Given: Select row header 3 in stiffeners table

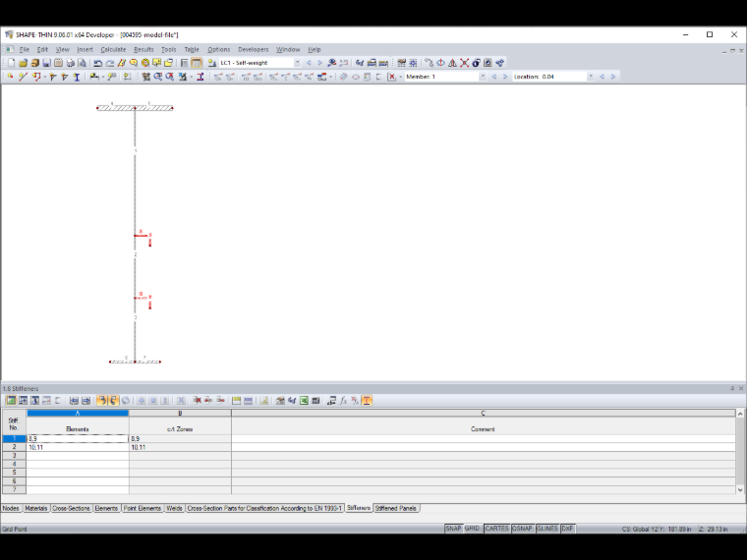Looking at the screenshot, I should (15, 456).
